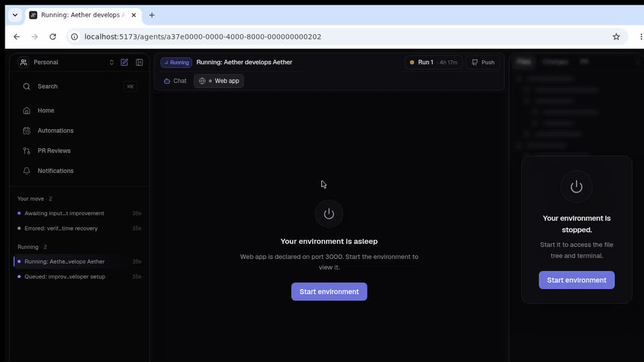This screenshot has width=644, height=362.
Task: Click the power icon above 'environment is asleep'
Action: click(329, 214)
